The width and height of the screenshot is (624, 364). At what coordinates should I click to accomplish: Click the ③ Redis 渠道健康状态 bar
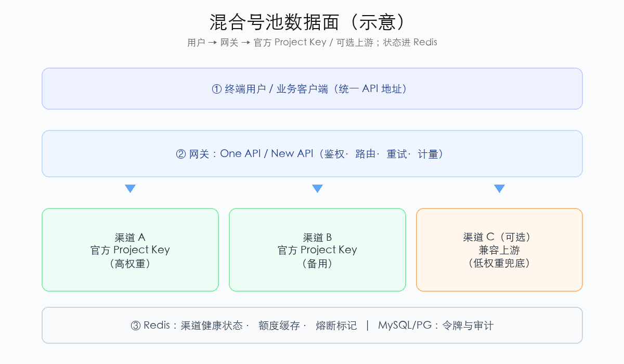tap(312, 326)
